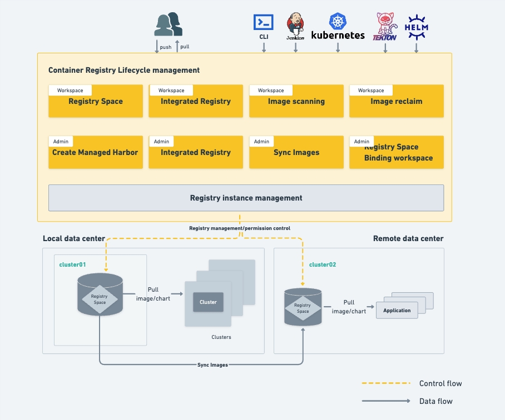Select the Registry instance management bar
This screenshot has width=505, height=420.
pos(246,198)
